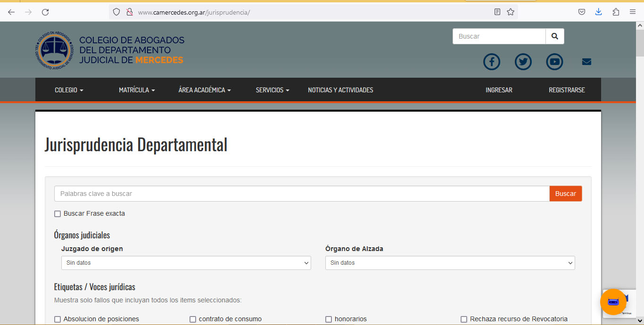644x325 pixels.
Task: Click the email envelope icon
Action: click(x=586, y=62)
